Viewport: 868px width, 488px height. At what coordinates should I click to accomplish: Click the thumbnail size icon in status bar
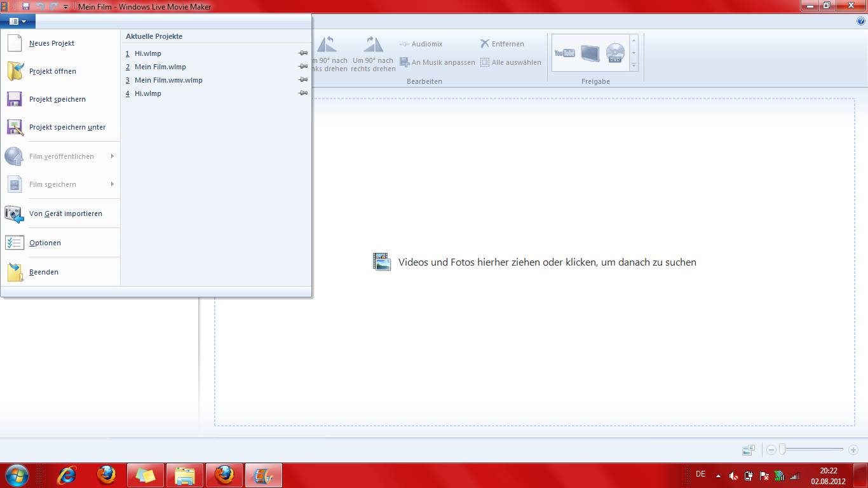(x=749, y=450)
